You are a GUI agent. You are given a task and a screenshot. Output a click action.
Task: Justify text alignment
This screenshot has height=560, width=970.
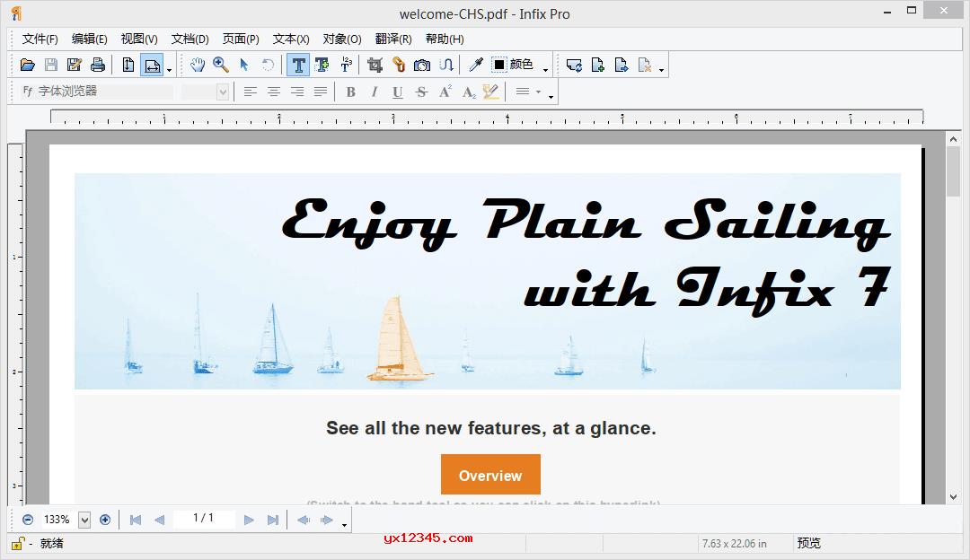coord(321,92)
